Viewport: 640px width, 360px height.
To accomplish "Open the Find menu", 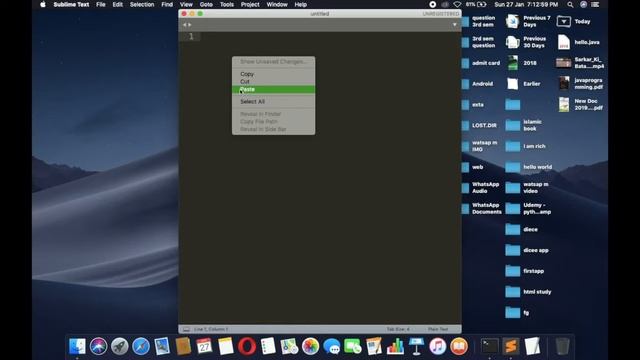I will click(167, 4).
